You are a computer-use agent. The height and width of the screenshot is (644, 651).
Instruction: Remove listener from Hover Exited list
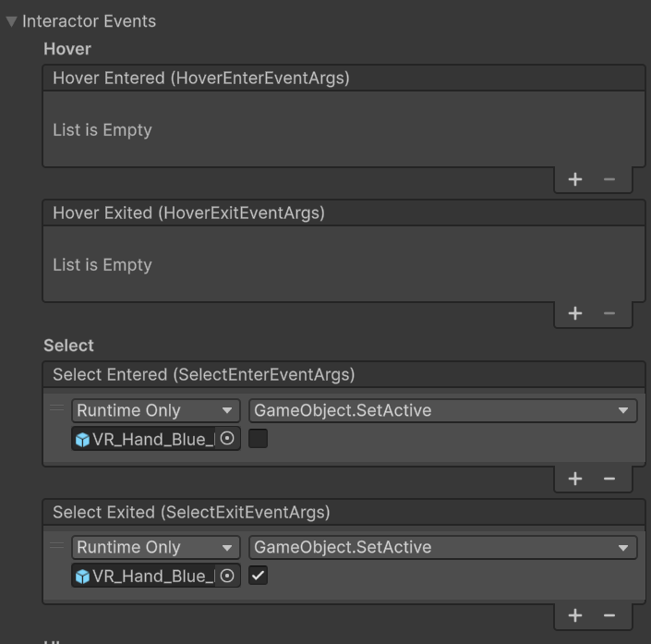[609, 313]
